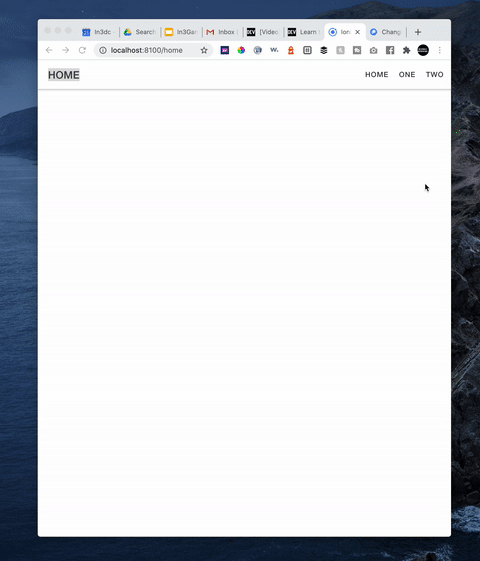Open the colorful color-wheel extension

tap(241, 50)
